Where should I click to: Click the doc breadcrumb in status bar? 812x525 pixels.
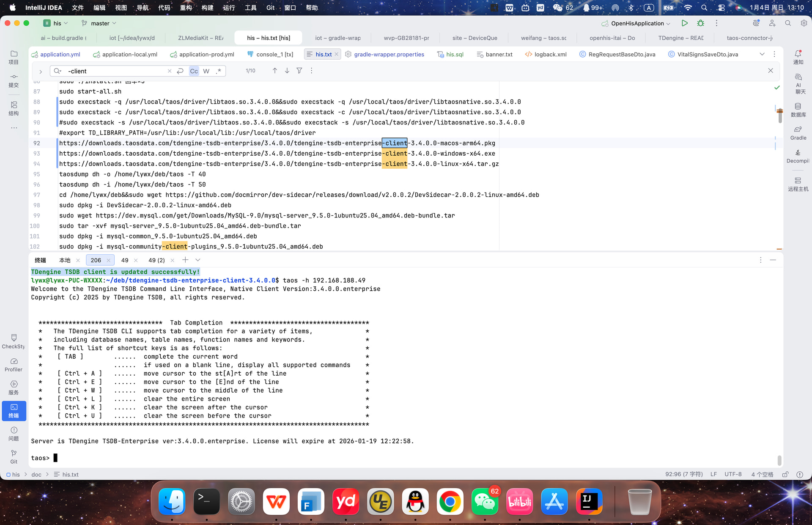coord(36,474)
